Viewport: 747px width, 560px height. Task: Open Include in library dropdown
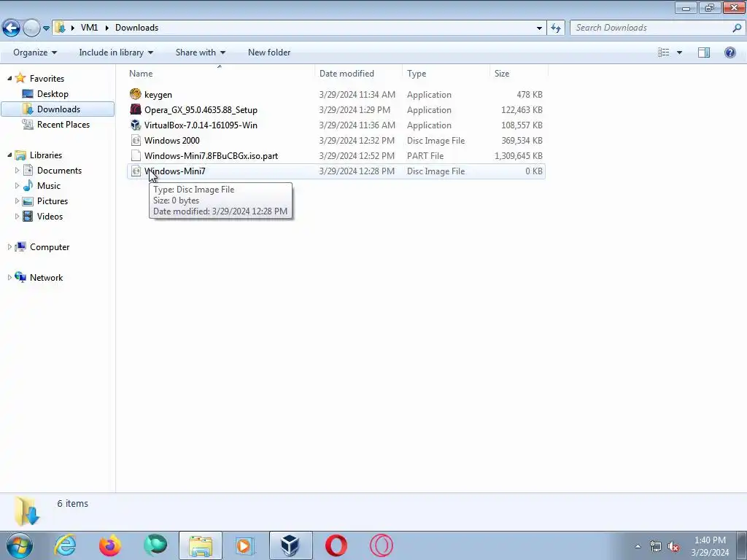[116, 52]
